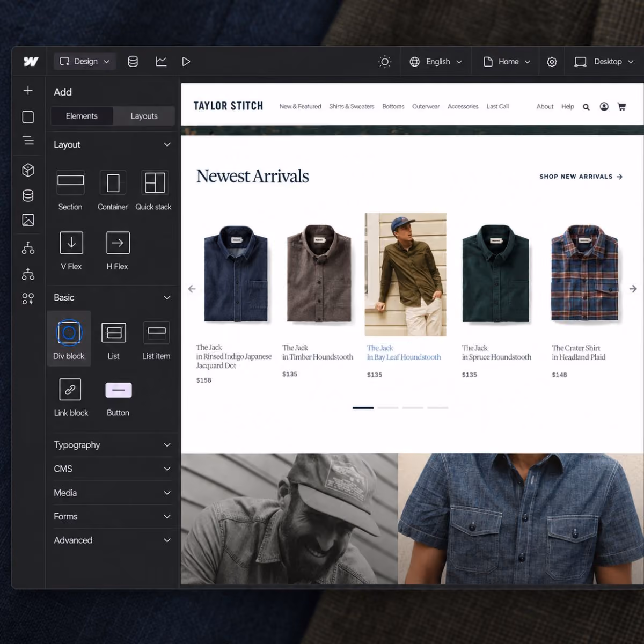Open the English language dropdown
The height and width of the screenshot is (644, 644).
click(x=435, y=62)
